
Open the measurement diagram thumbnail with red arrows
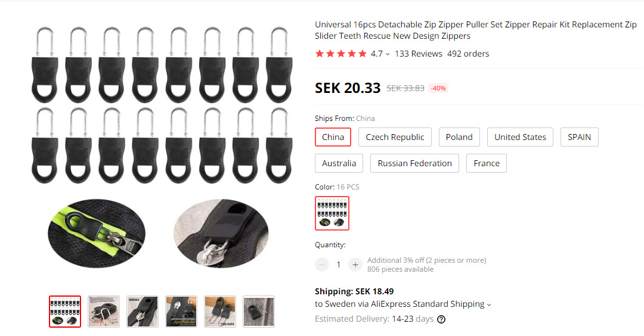click(104, 312)
